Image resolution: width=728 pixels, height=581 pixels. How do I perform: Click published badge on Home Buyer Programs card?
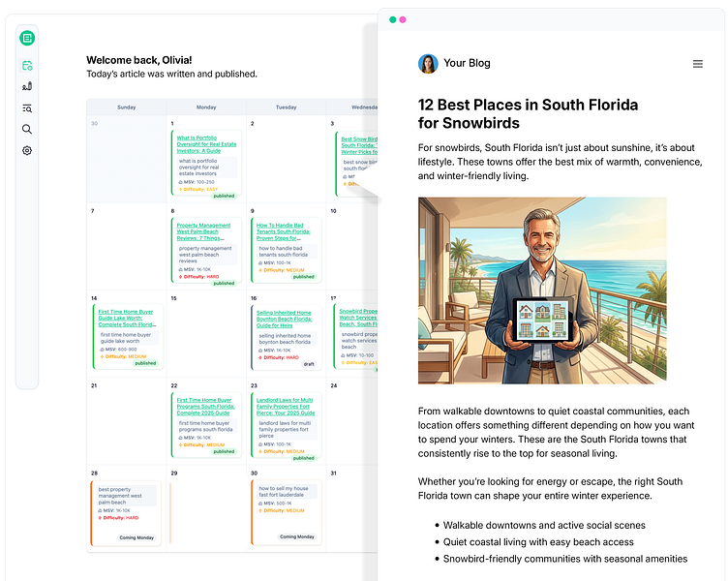(224, 451)
